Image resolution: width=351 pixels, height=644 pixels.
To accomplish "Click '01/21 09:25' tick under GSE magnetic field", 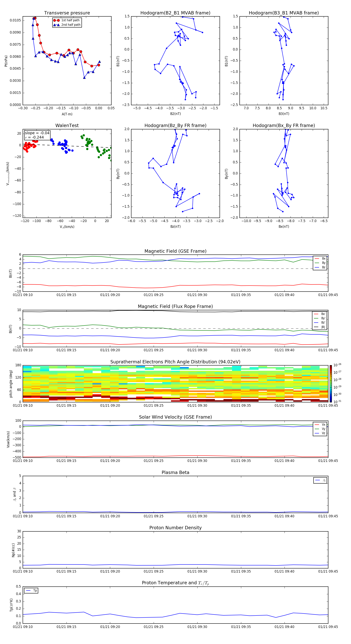I will [x=153, y=295].
